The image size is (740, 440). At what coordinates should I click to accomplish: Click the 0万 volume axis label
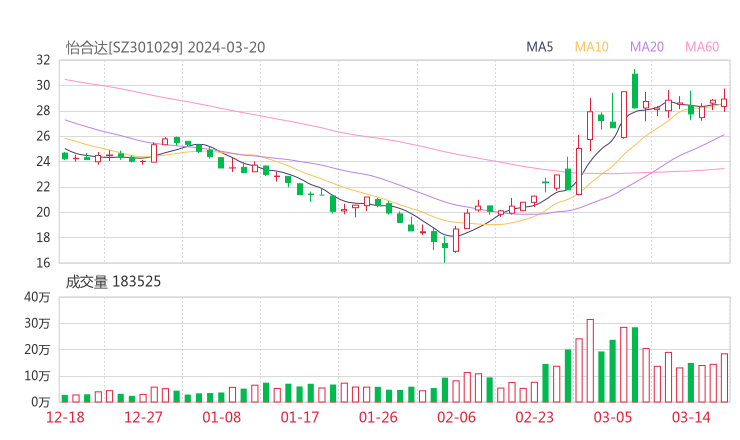point(40,402)
